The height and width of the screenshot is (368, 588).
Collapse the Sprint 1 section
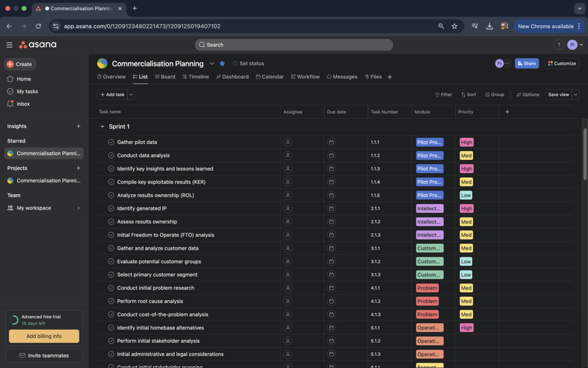[102, 126]
